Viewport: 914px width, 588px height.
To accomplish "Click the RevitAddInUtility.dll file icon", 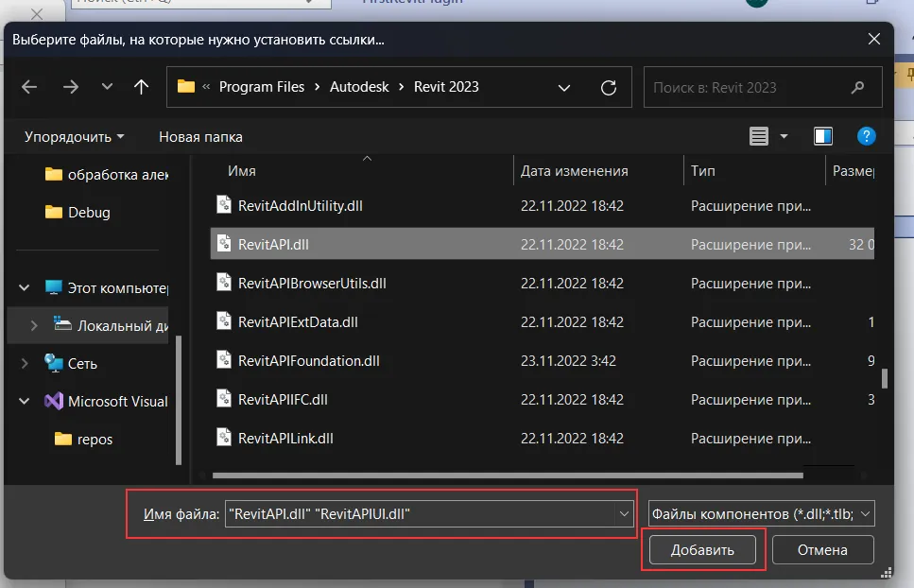I will coord(224,204).
